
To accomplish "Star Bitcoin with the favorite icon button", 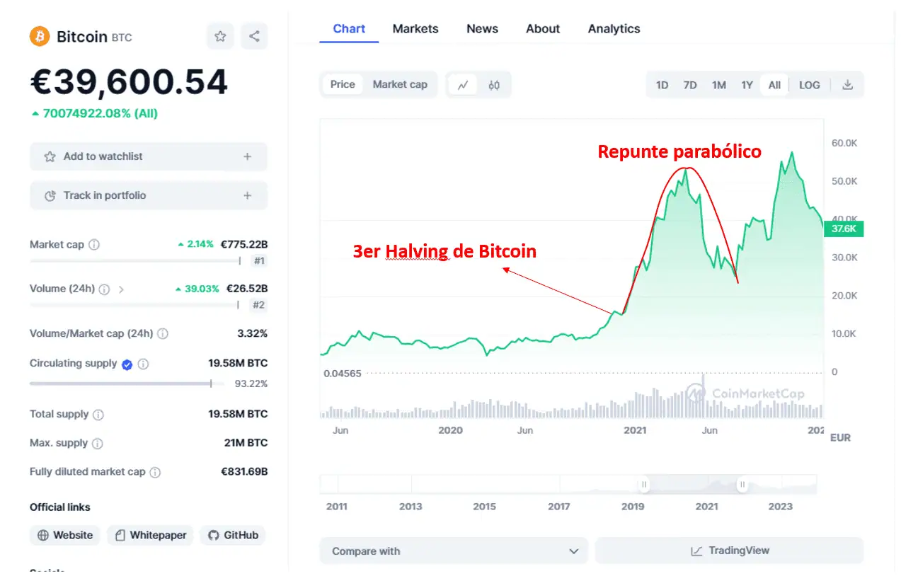I will [220, 36].
